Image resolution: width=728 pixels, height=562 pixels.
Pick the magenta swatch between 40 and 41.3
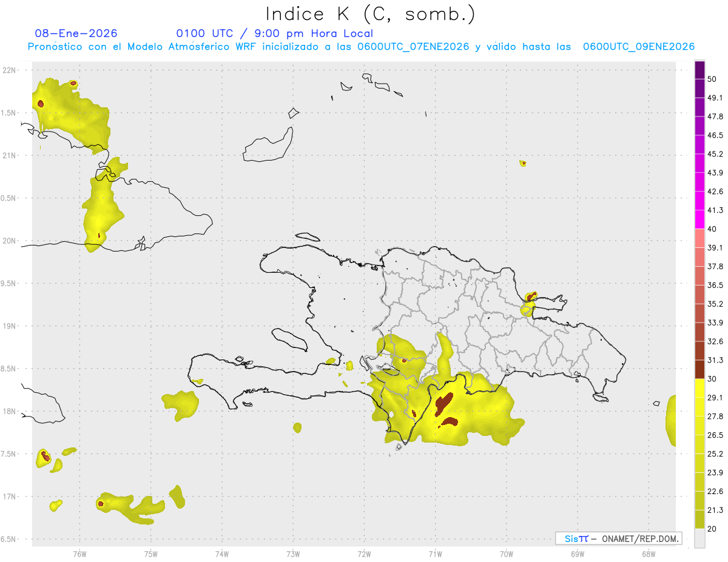tap(700, 219)
